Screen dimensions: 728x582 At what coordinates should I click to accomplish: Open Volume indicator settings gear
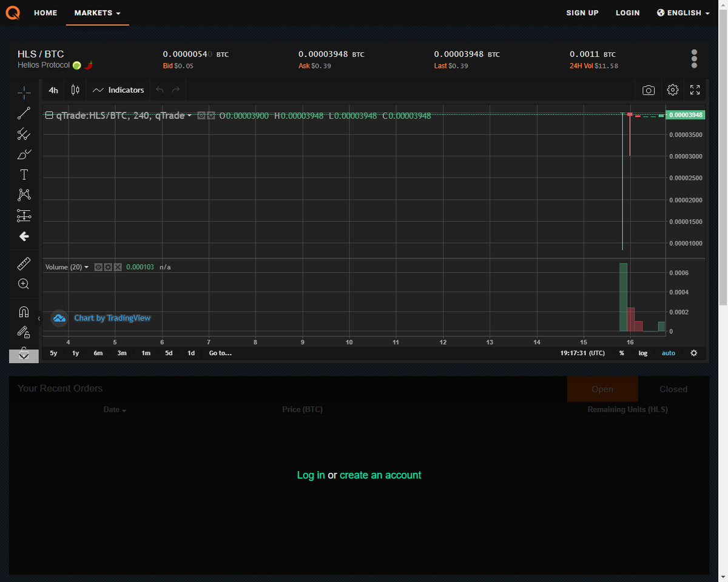[x=108, y=267]
